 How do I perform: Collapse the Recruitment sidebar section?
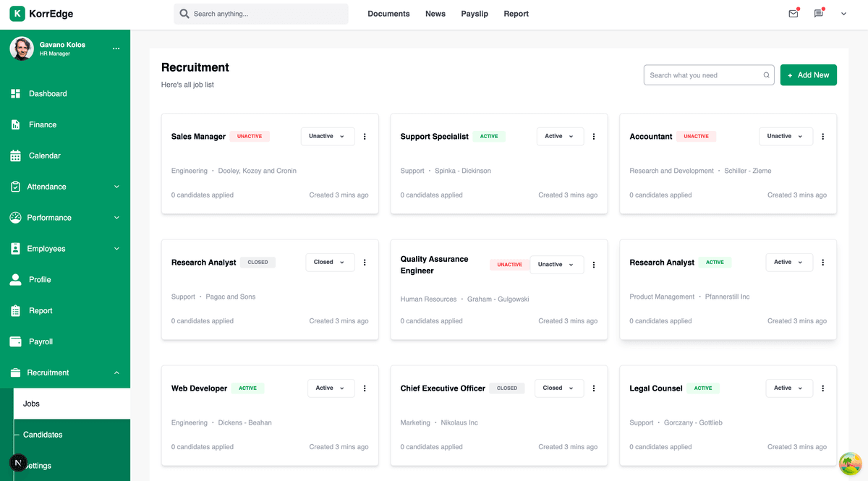(x=116, y=372)
